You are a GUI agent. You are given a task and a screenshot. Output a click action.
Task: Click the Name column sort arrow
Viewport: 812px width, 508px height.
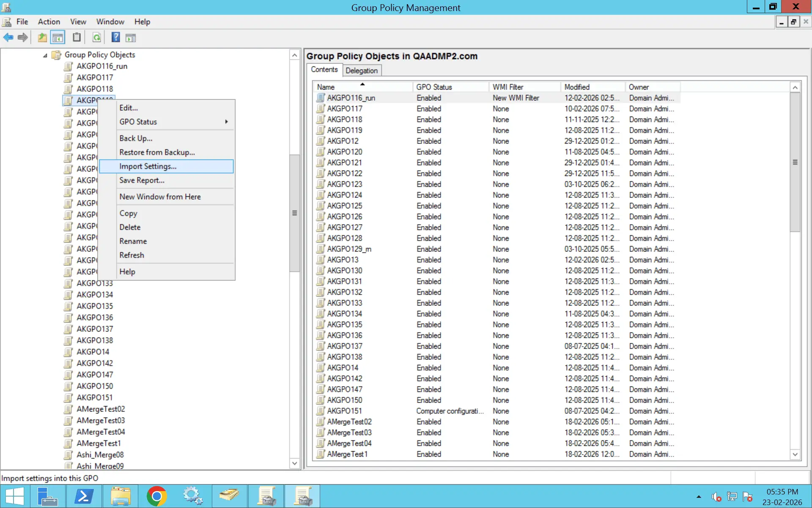362,84
